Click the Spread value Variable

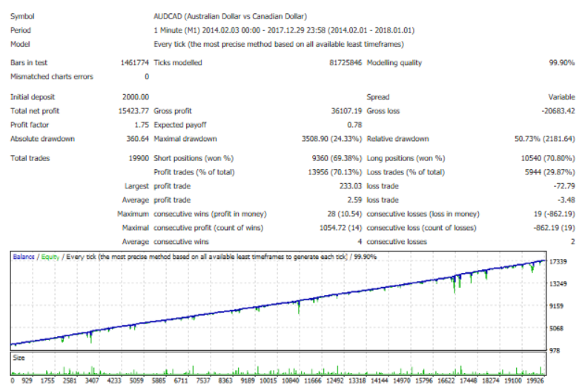[561, 97]
